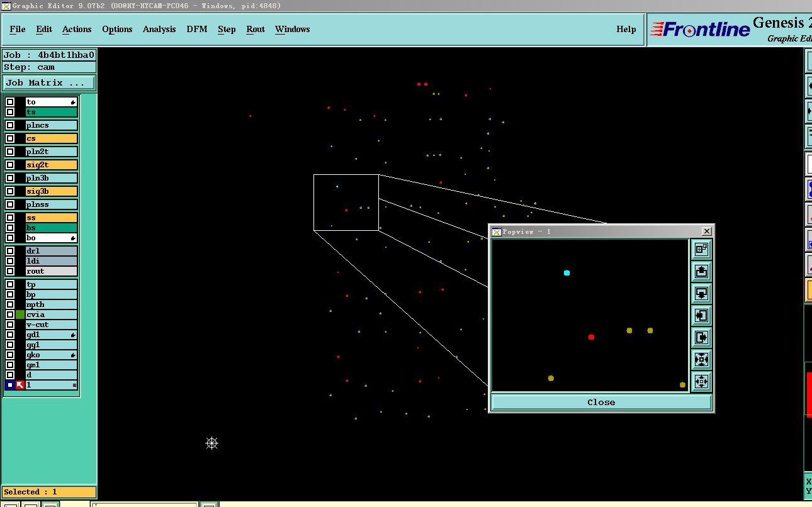Screen dimensions: 812x507
Task: Open the Options menu
Action: (x=117, y=29)
